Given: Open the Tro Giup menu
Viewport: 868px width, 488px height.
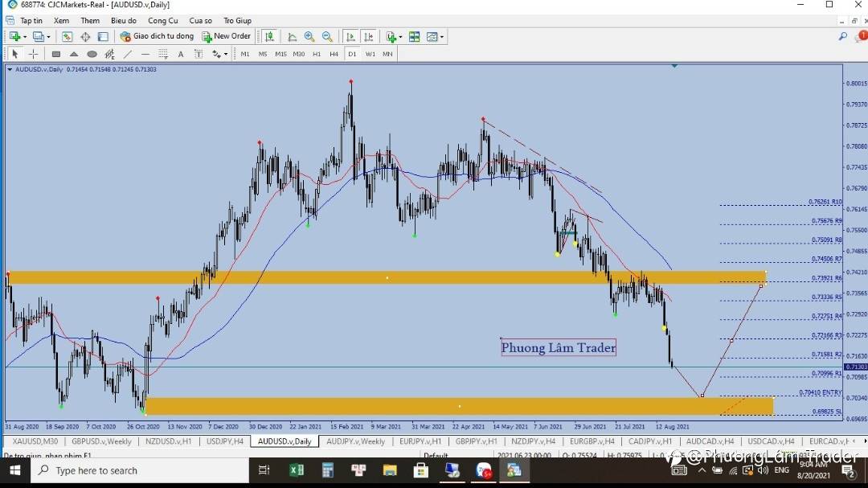Looking at the screenshot, I should tap(237, 20).
